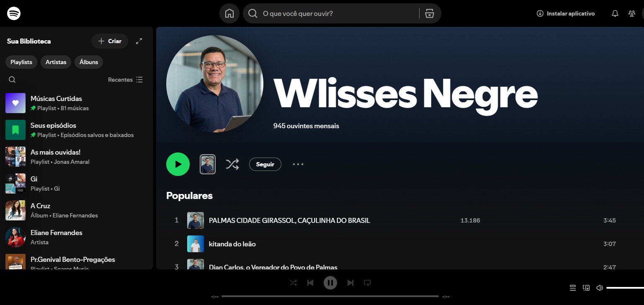This screenshot has height=305, width=644.
Task: Search within Sua Biblioteca
Action: click(x=12, y=80)
